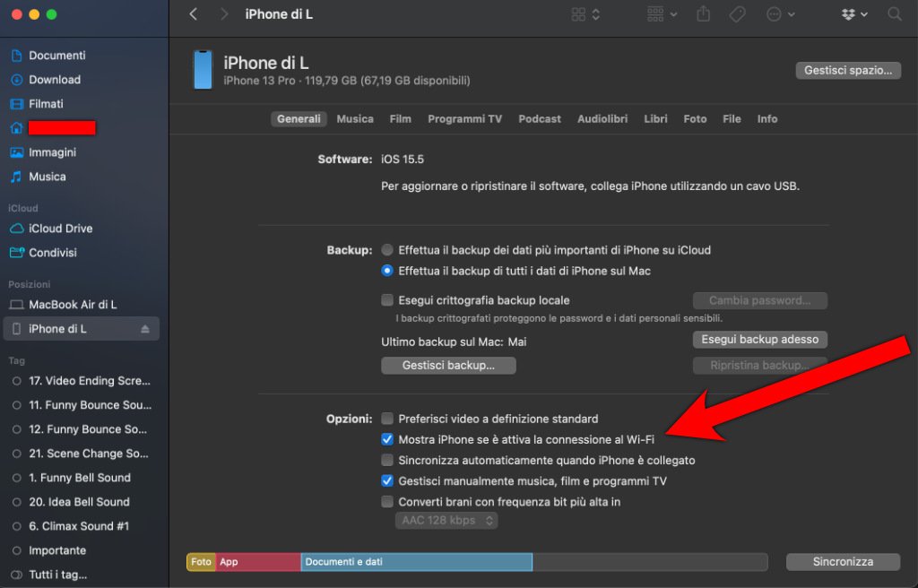The height and width of the screenshot is (588, 918).
Task: Select backup all data to Mac option
Action: click(387, 272)
